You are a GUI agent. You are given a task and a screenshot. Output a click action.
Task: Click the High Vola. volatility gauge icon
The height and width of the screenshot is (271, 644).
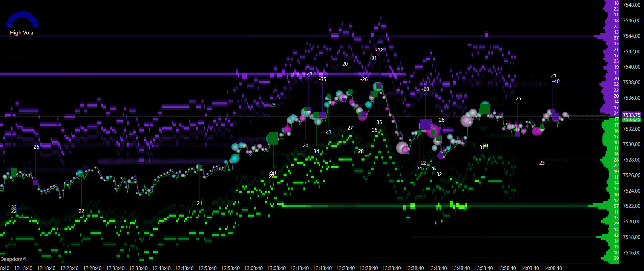tap(22, 20)
